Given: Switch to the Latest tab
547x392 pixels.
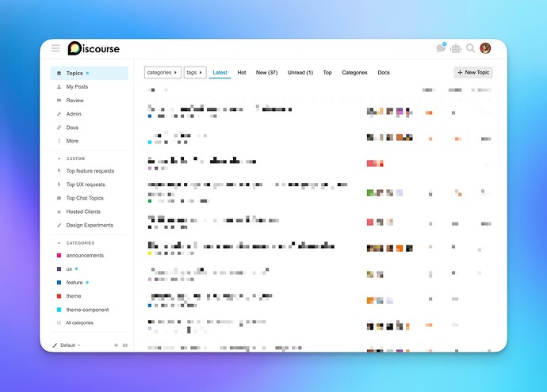Looking at the screenshot, I should tap(220, 73).
